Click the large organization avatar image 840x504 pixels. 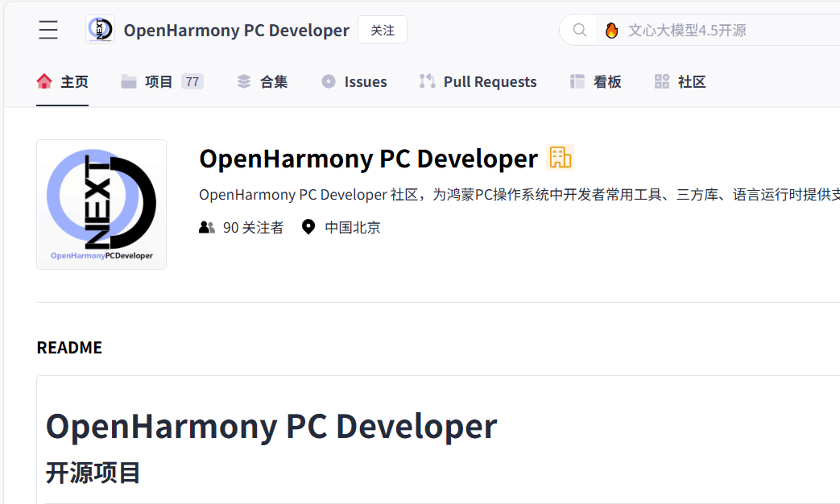(101, 204)
